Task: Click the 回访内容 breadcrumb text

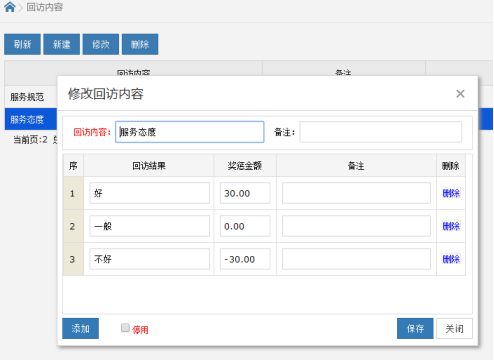Action: (x=45, y=7)
